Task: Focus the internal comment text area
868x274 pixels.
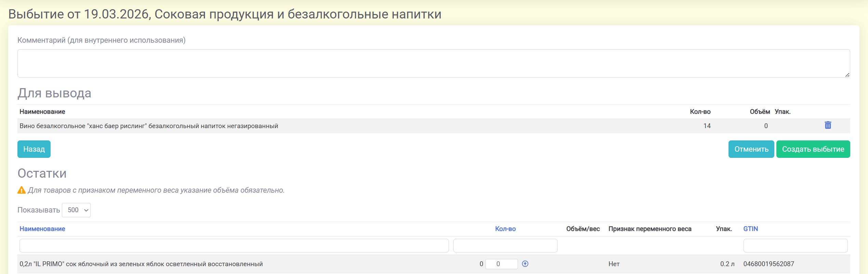Action: click(433, 64)
